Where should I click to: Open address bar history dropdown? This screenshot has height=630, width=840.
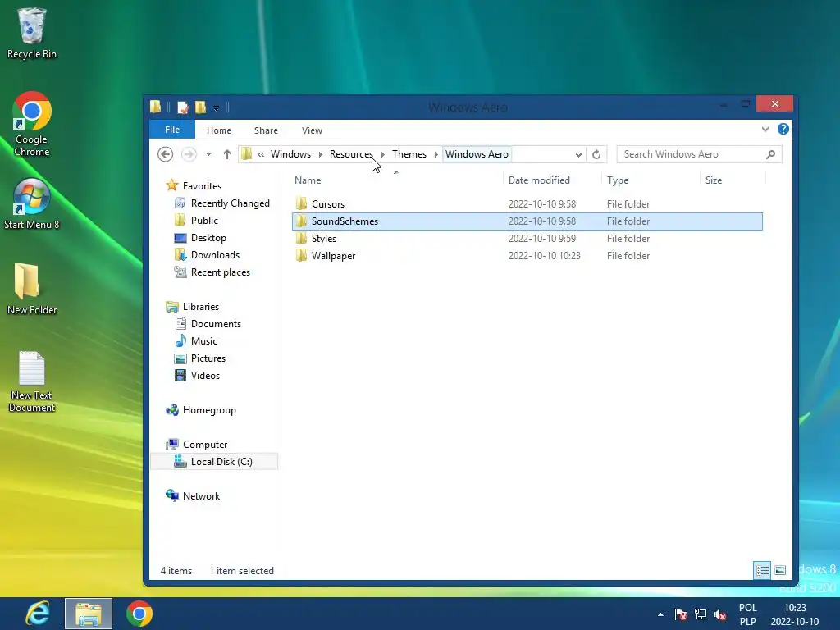pos(578,155)
